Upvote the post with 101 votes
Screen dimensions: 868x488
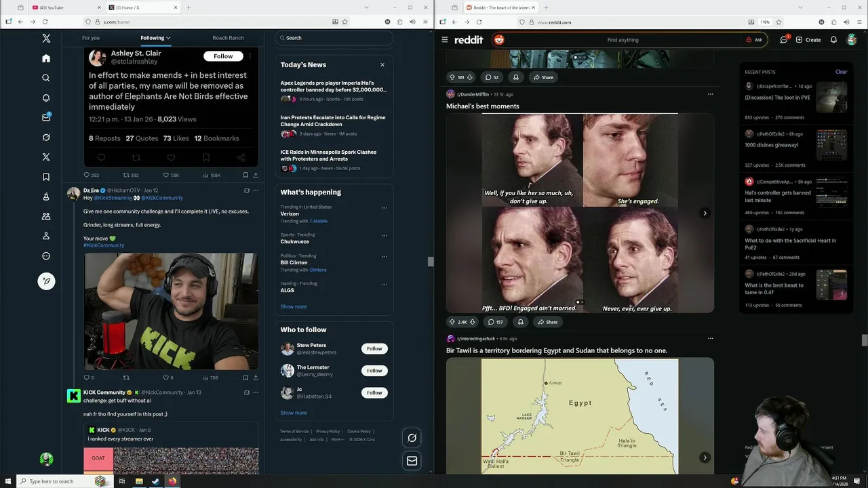pyautogui.click(x=452, y=77)
